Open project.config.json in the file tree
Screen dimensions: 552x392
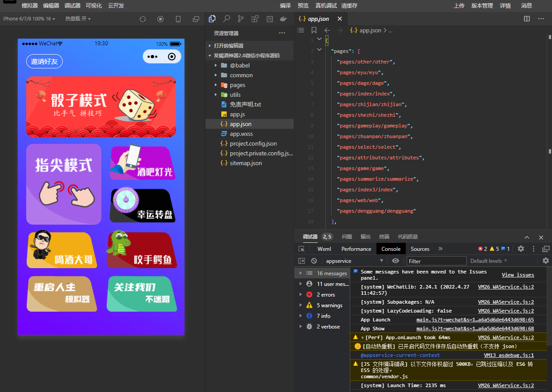pos(253,143)
